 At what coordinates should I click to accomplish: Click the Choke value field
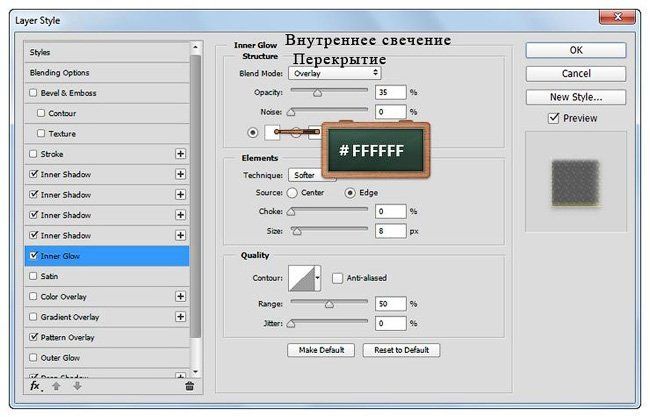click(390, 211)
